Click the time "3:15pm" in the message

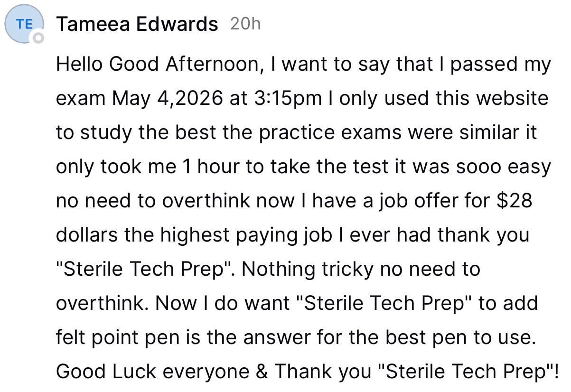coord(289,99)
